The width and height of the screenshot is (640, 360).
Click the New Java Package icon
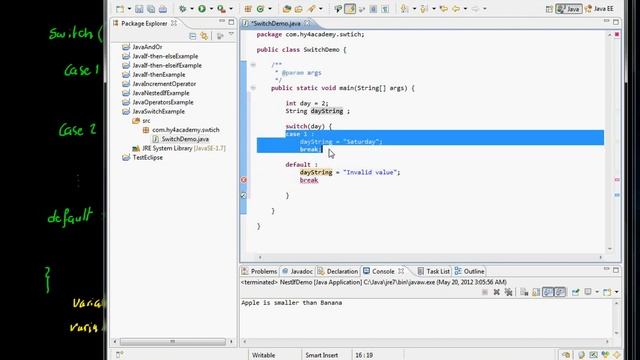click(x=248, y=9)
